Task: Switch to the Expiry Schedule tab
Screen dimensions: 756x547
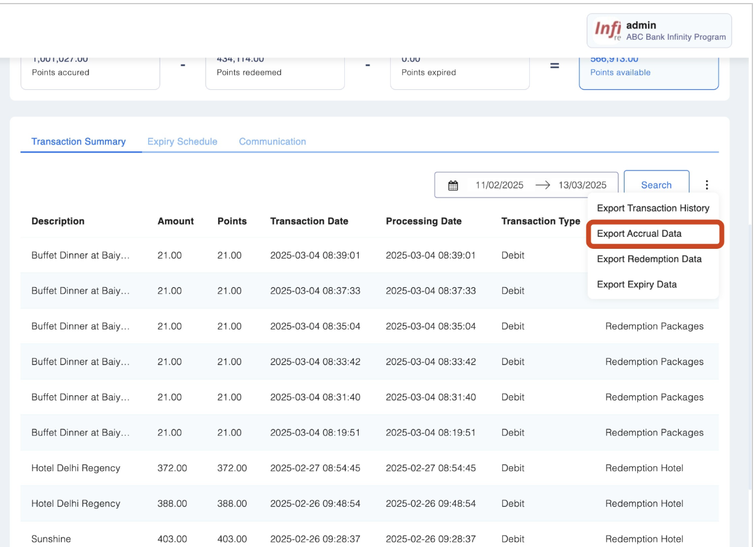Action: click(182, 142)
